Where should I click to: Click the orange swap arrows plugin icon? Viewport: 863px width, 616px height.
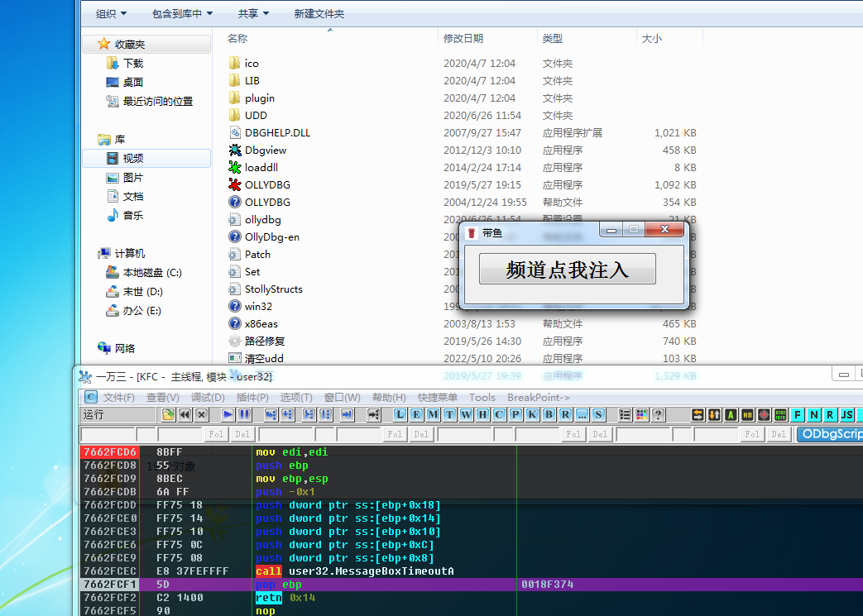(x=698, y=414)
